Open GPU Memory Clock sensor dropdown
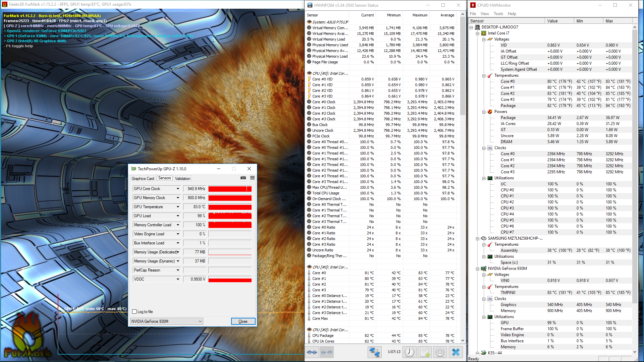The width and height of the screenshot is (644, 362). tap(178, 198)
